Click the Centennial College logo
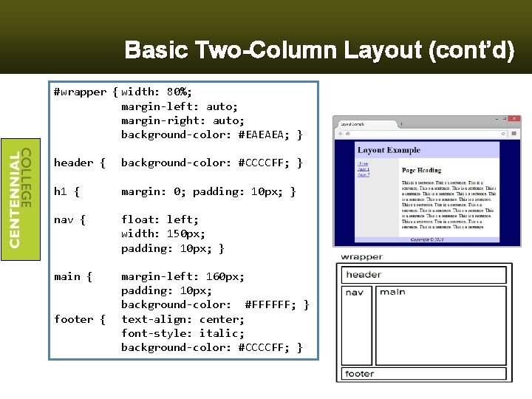The height and width of the screenshot is (399, 532). [21, 199]
